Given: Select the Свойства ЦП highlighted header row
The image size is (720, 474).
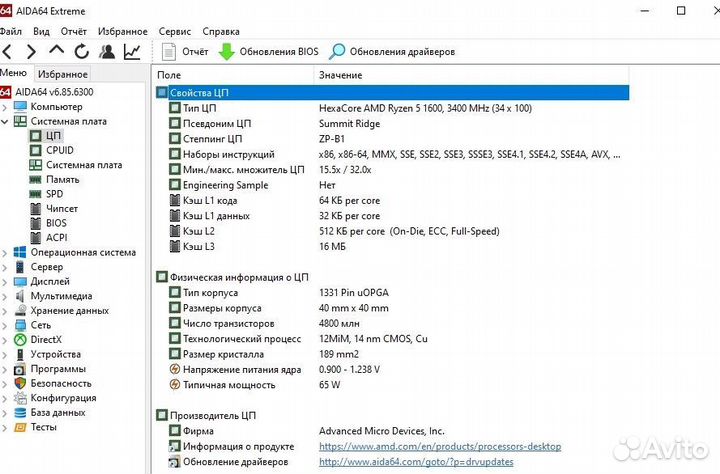Looking at the screenshot, I should click(x=393, y=93).
